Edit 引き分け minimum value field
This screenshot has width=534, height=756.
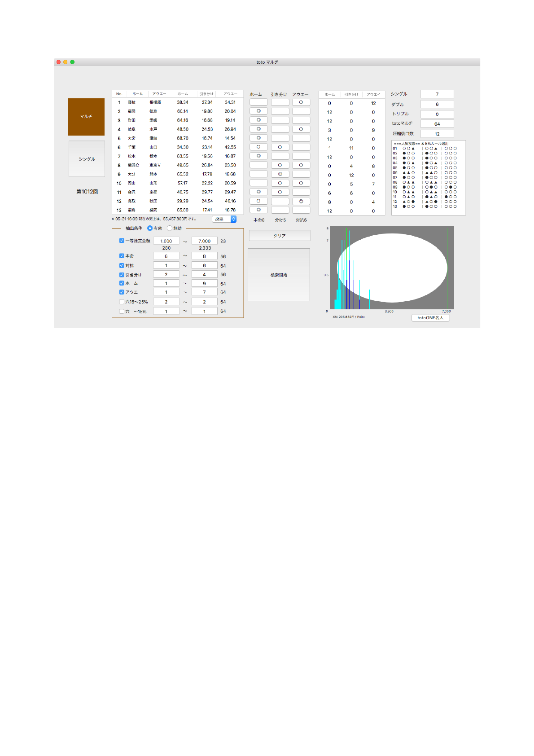pyautogui.click(x=166, y=275)
